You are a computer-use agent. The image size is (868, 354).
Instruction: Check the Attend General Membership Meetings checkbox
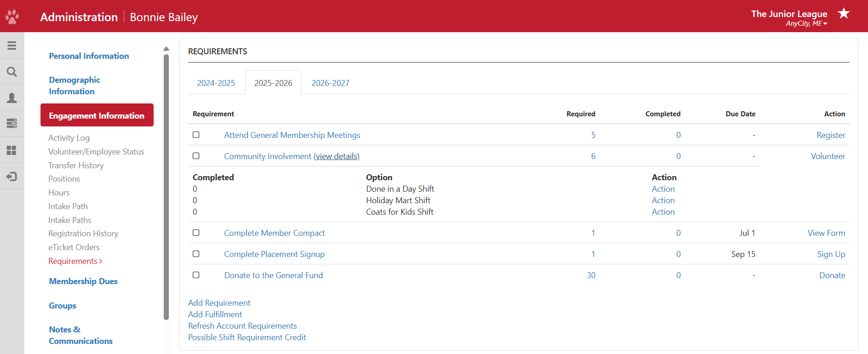(196, 135)
